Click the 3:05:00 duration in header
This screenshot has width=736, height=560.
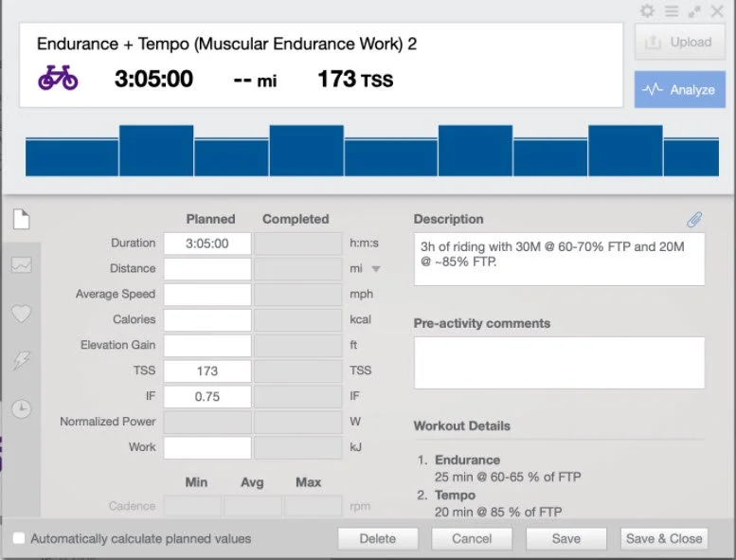(153, 79)
